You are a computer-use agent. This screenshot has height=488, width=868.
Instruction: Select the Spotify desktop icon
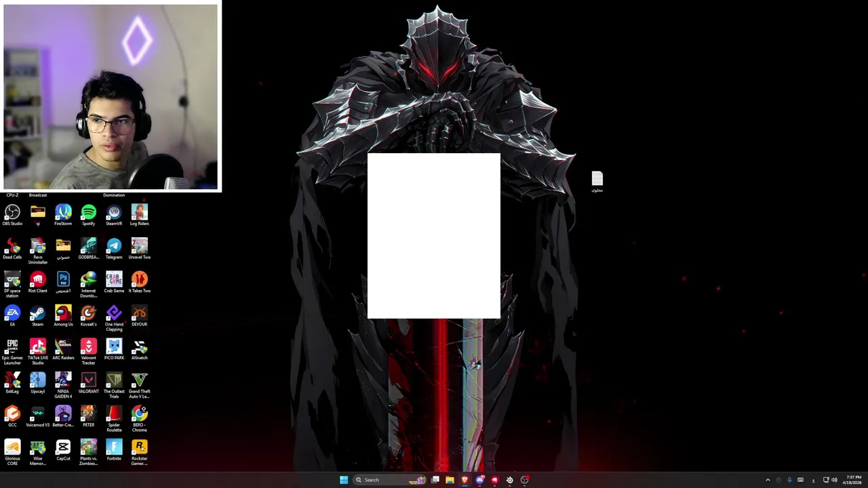pyautogui.click(x=88, y=216)
